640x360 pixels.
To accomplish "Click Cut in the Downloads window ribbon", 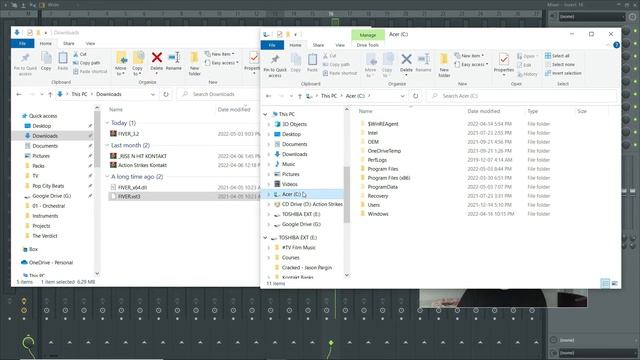I will [x=80, y=54].
